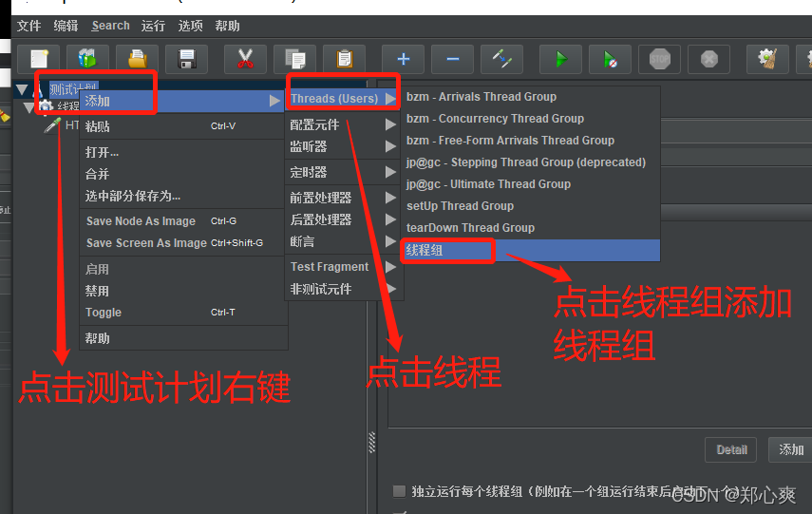Choose 选中部分保存为... menu entry

pos(182,196)
